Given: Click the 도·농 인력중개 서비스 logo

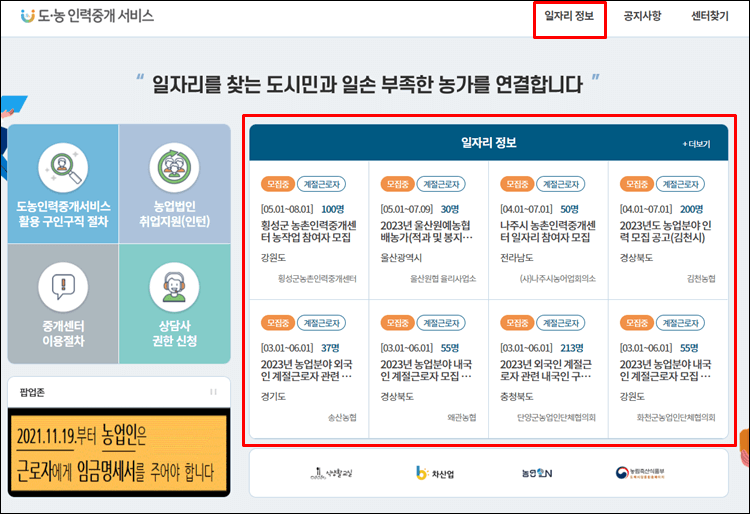Looking at the screenshot, I should coord(87,16).
